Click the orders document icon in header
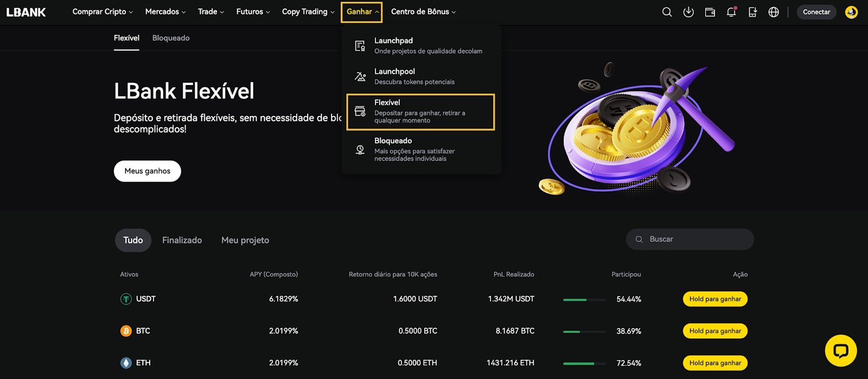The image size is (868, 379). (752, 12)
